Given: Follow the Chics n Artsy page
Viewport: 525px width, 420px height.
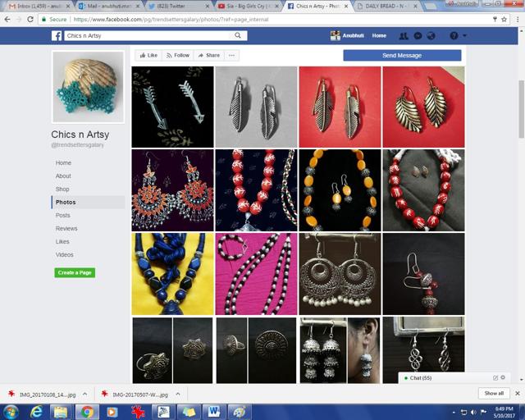Looking at the screenshot, I should point(178,55).
